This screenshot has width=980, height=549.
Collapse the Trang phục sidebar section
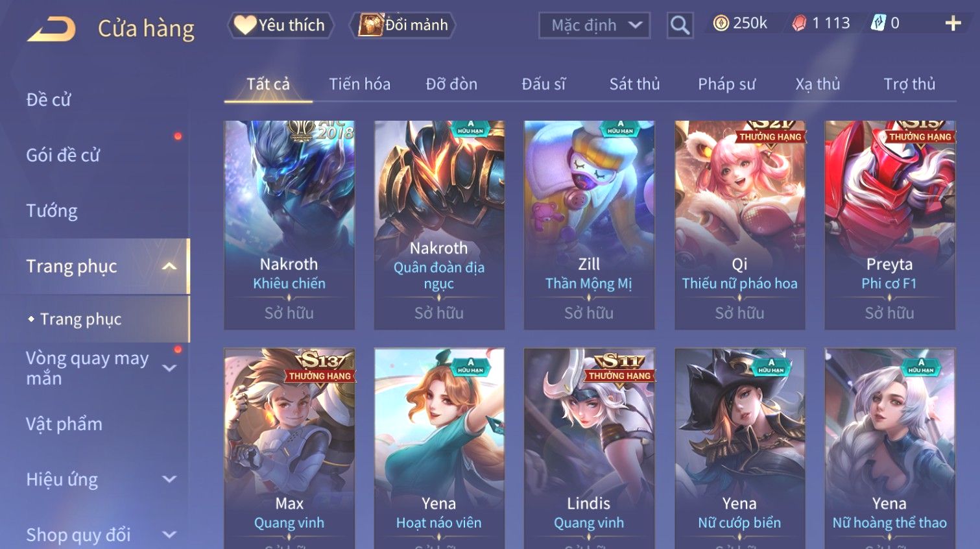(169, 266)
